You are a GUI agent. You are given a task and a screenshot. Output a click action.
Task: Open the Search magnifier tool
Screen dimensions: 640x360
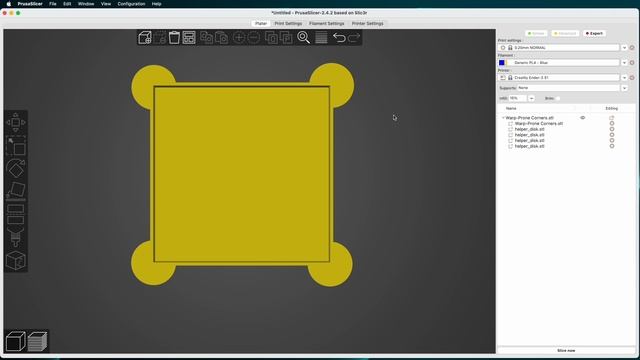tap(304, 38)
